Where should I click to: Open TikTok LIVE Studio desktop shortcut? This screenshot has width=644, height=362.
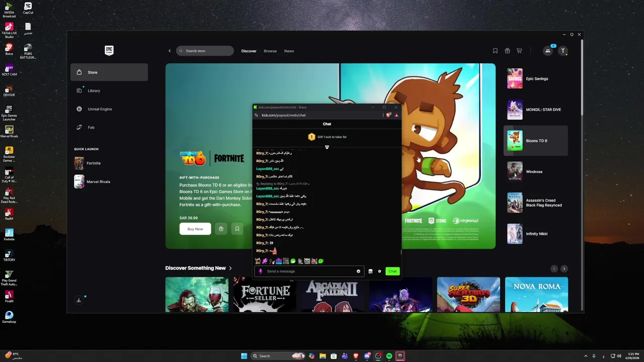tap(9, 31)
